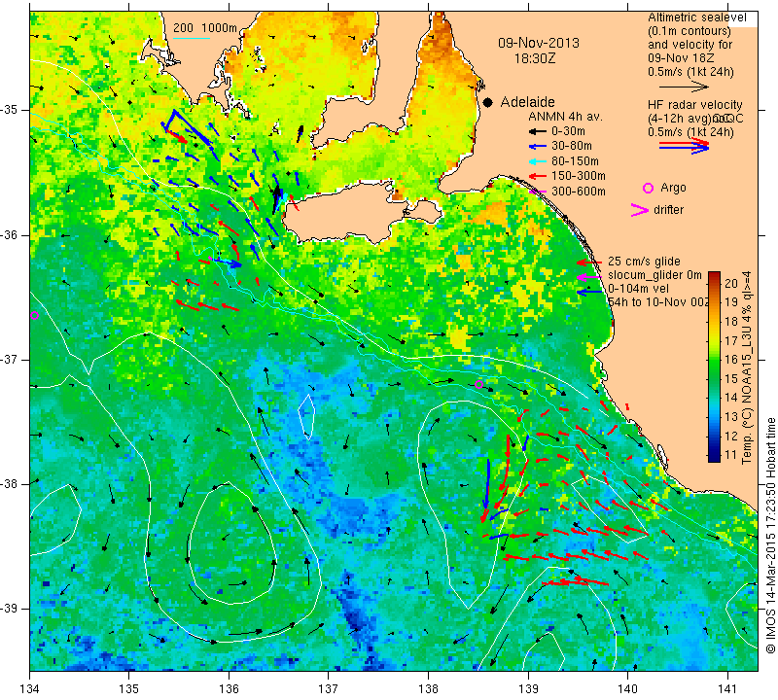Click colorbar tick value 17

(731, 341)
